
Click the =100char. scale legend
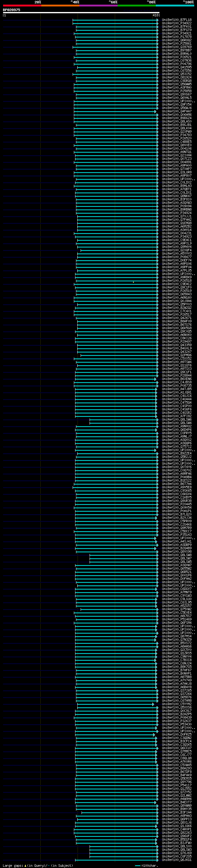146,865
